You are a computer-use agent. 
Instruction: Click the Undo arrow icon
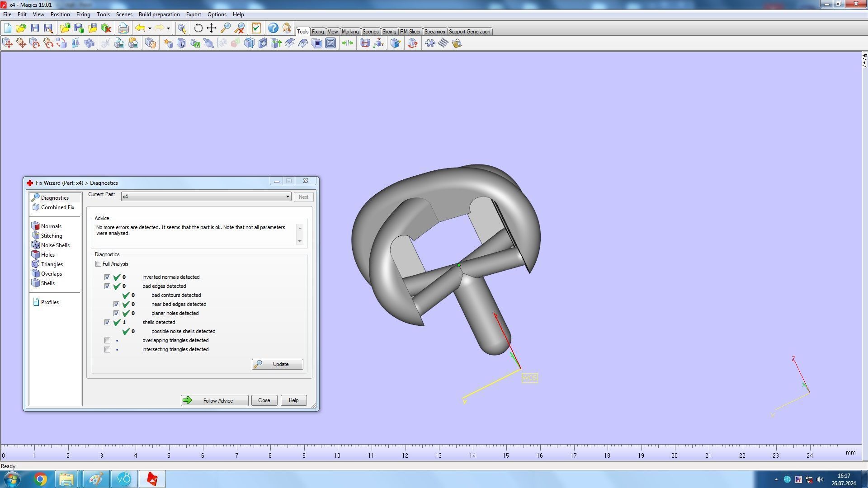[x=140, y=28]
